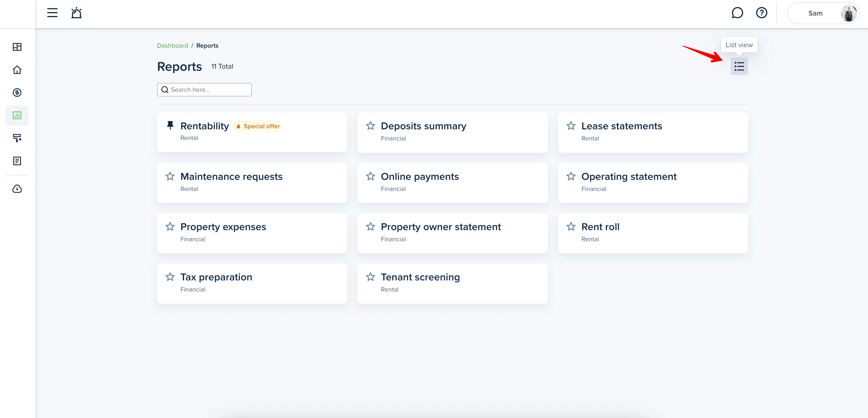Click the search magnifier icon

[165, 90]
